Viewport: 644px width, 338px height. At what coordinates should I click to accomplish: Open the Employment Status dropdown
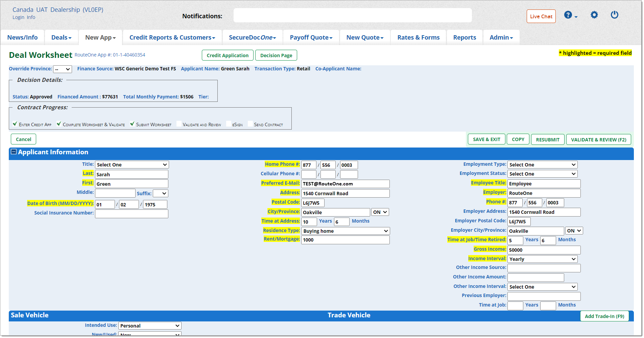(x=542, y=174)
